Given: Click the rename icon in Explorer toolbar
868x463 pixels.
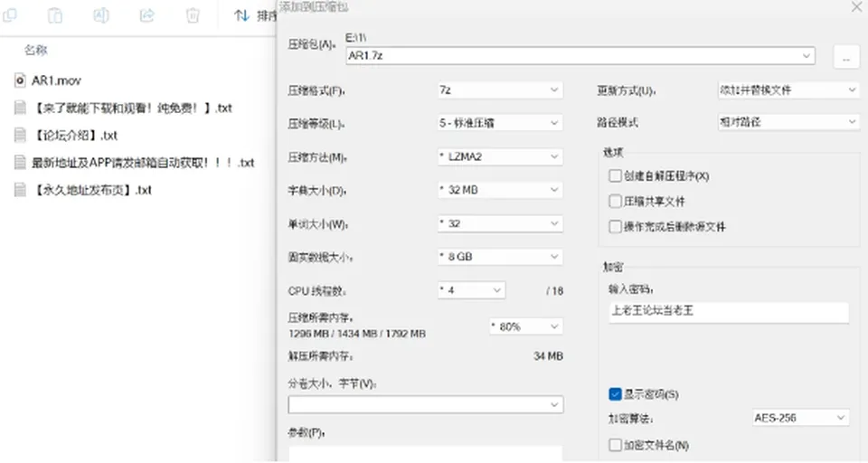Looking at the screenshot, I should (x=100, y=15).
